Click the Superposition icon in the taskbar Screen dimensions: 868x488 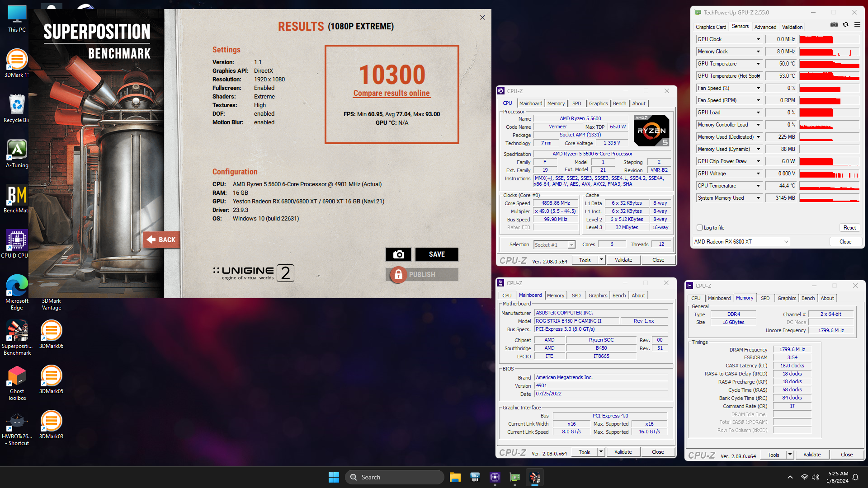pos(535,477)
